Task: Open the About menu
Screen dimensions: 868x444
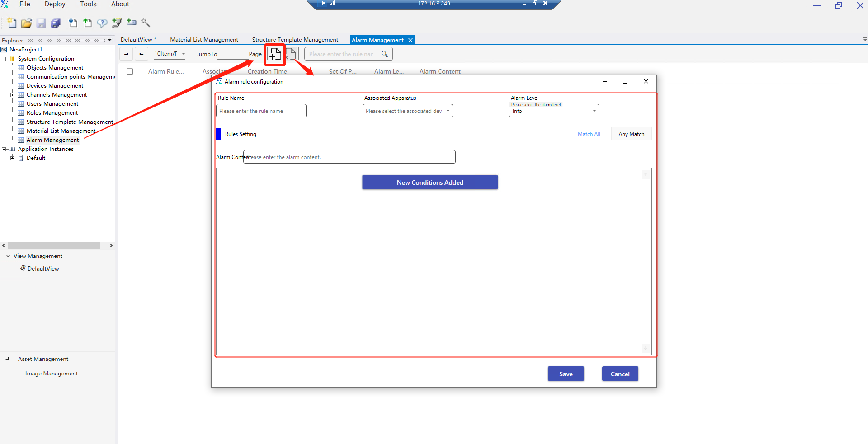Action: (x=120, y=4)
